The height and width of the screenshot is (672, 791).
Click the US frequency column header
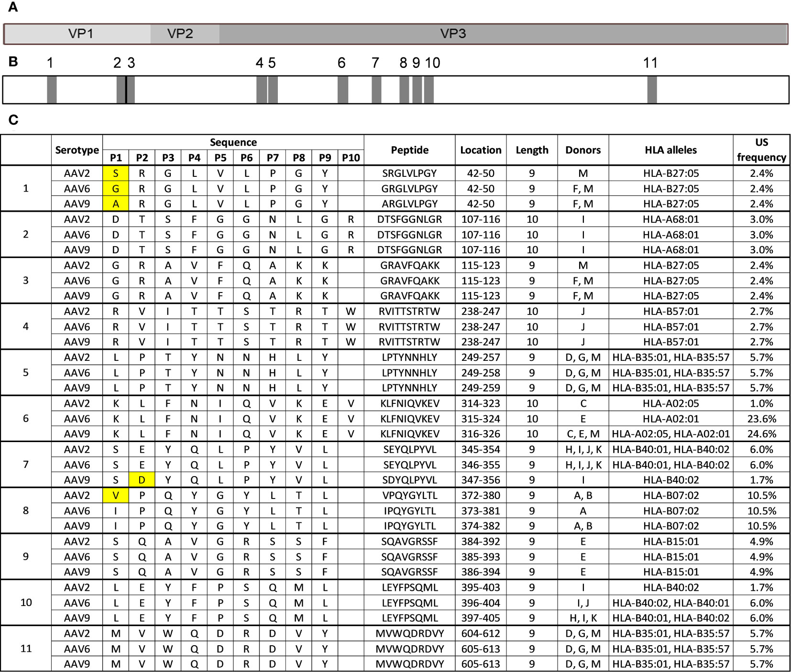(761, 150)
